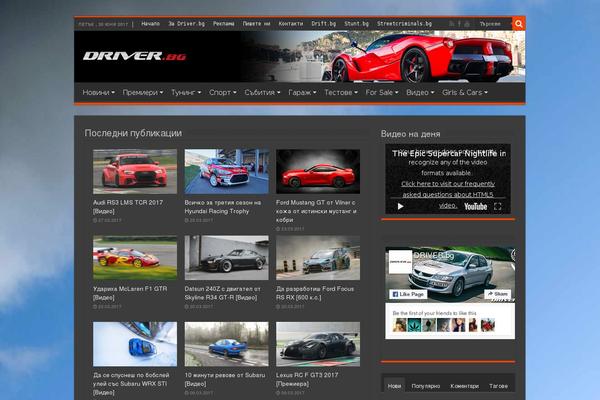Click first friend avatar in Facebook widget
This screenshot has width=600, height=400.
[399, 325]
